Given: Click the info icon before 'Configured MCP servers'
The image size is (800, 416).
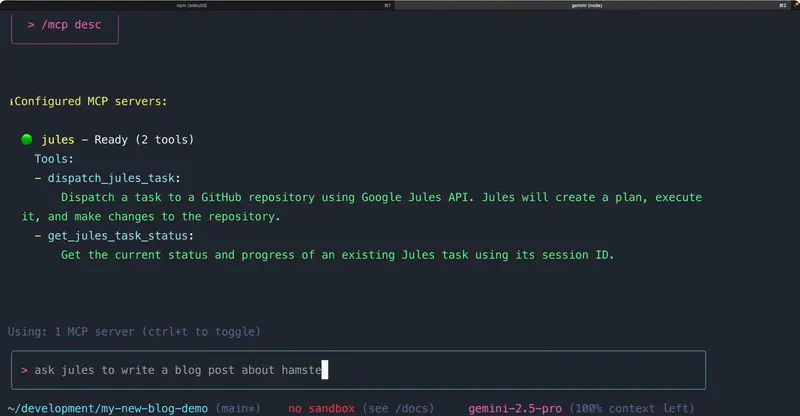Looking at the screenshot, I should tap(11, 102).
